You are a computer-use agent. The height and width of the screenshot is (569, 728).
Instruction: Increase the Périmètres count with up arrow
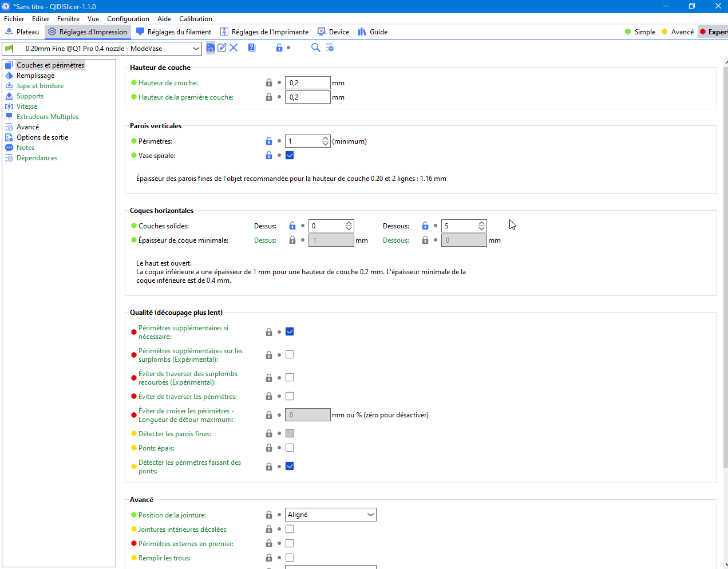(326, 139)
